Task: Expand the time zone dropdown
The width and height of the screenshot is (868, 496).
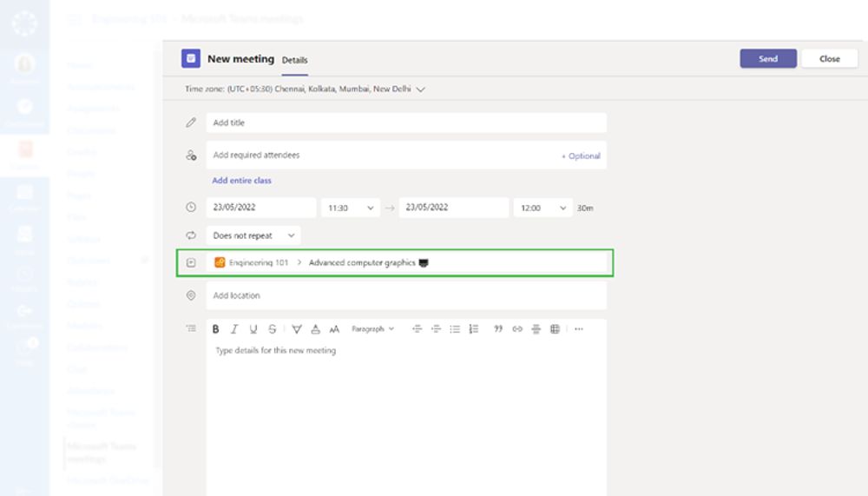Action: 421,89
